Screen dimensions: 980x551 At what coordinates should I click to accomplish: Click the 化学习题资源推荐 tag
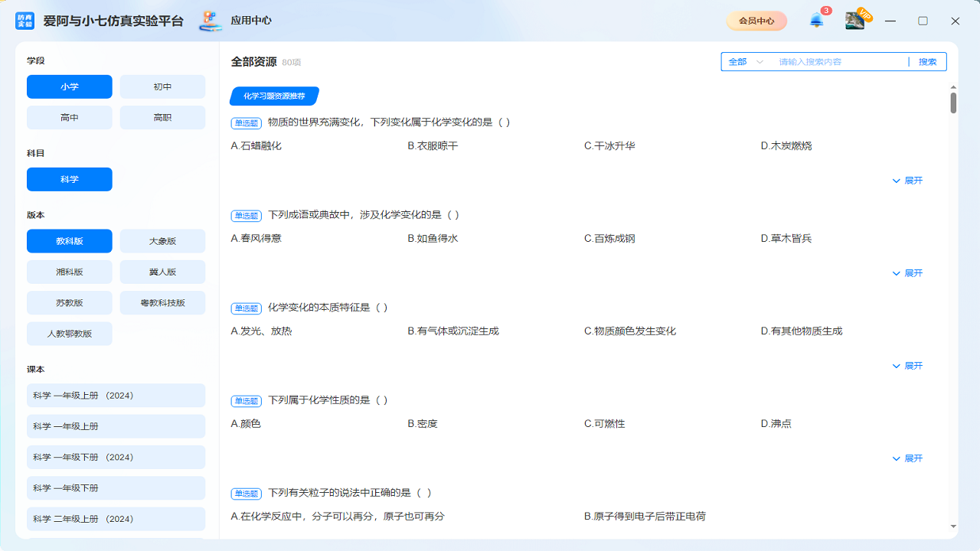coord(274,96)
